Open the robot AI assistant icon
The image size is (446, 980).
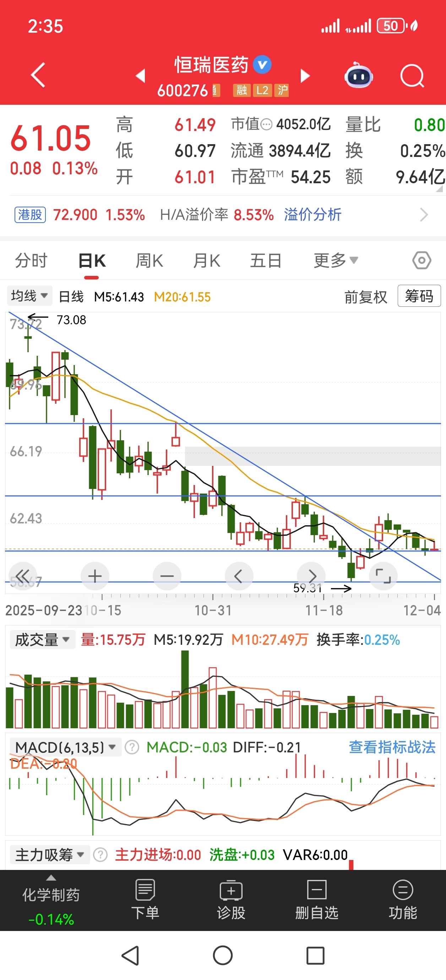click(358, 76)
